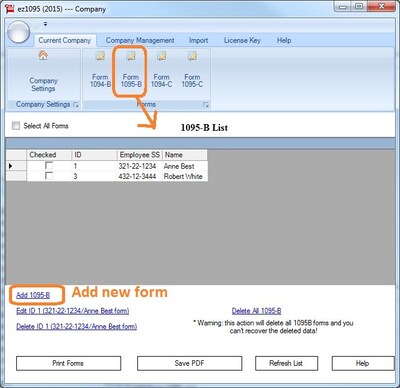Viewport: 400px width, 388px height.
Task: Click ID cell with value 3
Action: point(94,176)
